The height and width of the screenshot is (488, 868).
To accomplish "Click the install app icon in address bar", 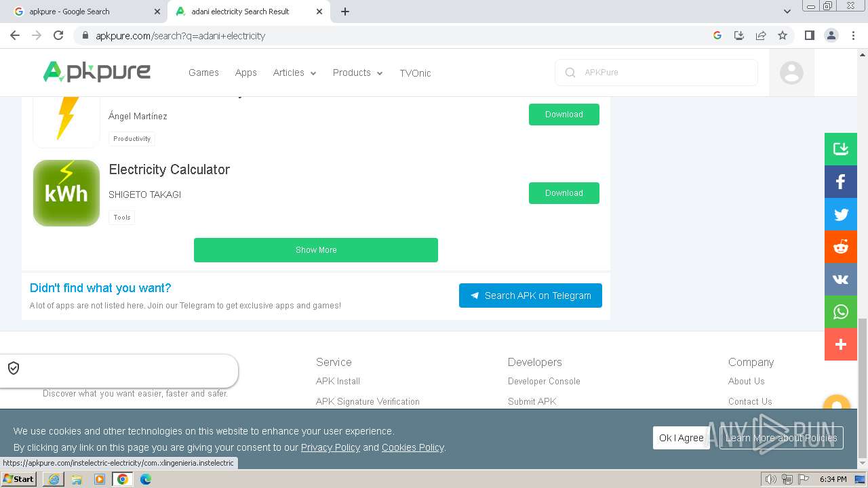I will 739,35.
